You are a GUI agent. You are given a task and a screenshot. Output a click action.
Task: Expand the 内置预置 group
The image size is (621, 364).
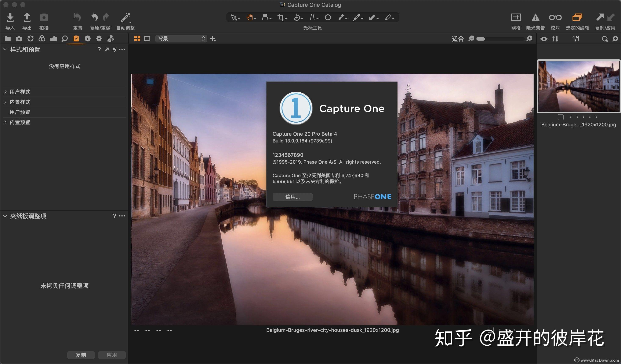coord(6,122)
